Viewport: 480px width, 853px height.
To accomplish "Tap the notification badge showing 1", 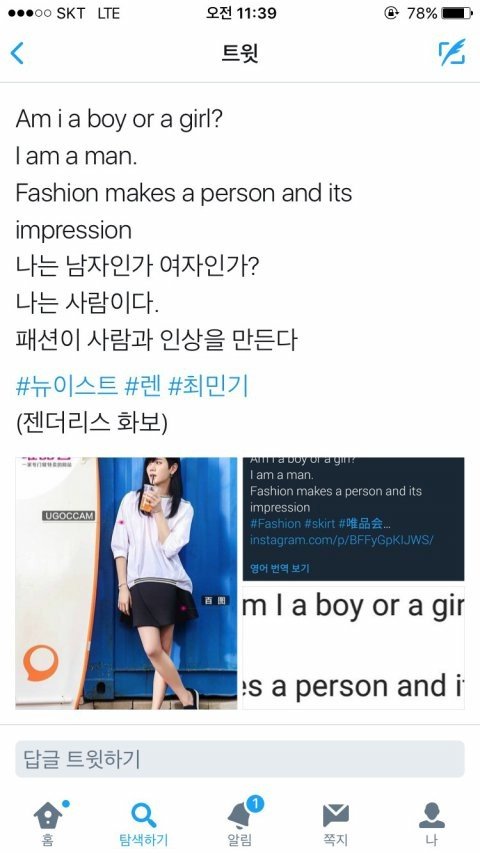I will point(254,804).
